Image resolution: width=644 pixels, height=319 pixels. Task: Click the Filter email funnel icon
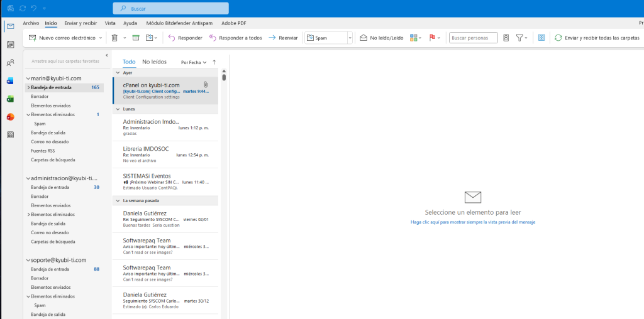(x=519, y=38)
